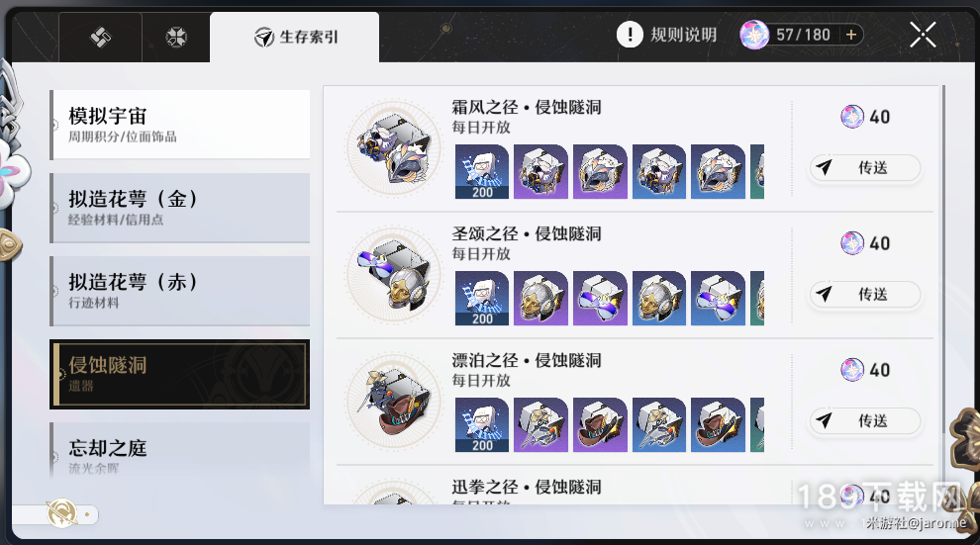Click the trailblaze power orb icon near 57/180

pos(754,35)
